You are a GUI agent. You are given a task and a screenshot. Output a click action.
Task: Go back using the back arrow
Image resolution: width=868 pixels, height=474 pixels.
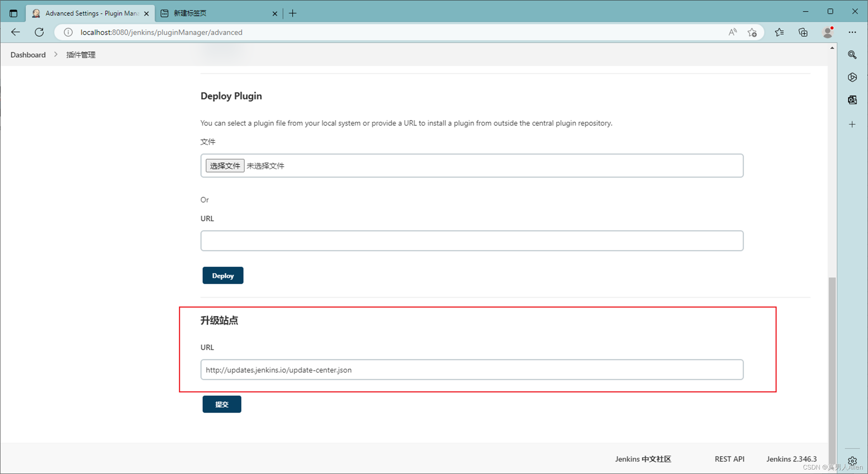coord(15,32)
